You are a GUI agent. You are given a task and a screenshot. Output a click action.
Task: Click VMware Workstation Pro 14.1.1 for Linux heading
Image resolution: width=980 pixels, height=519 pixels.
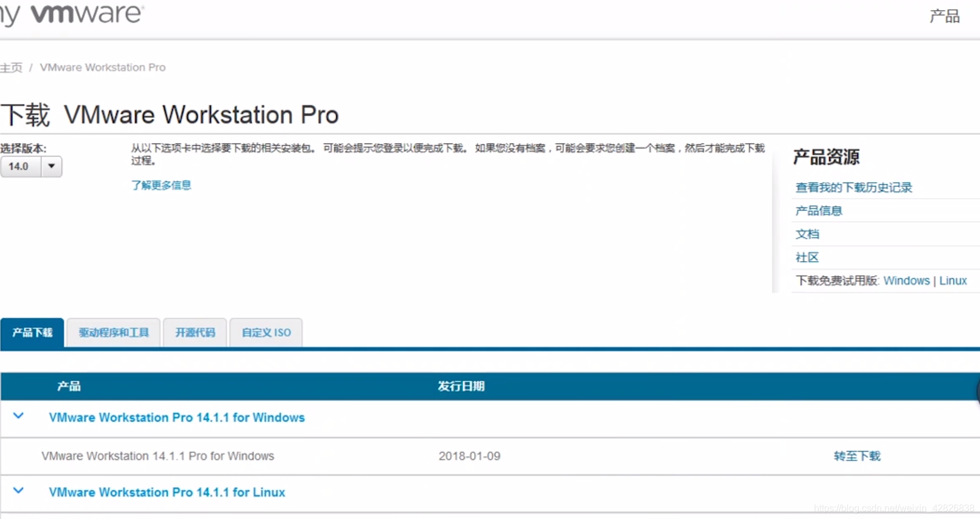pyautogui.click(x=167, y=492)
